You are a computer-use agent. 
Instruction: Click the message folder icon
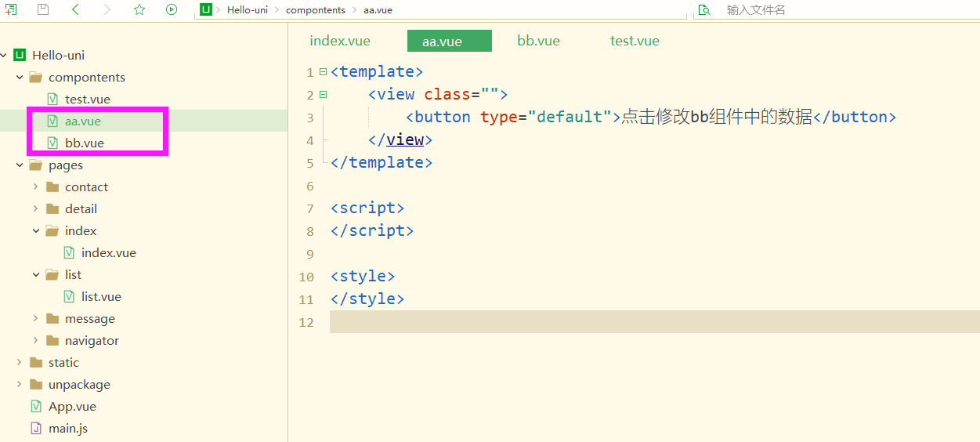pos(52,318)
